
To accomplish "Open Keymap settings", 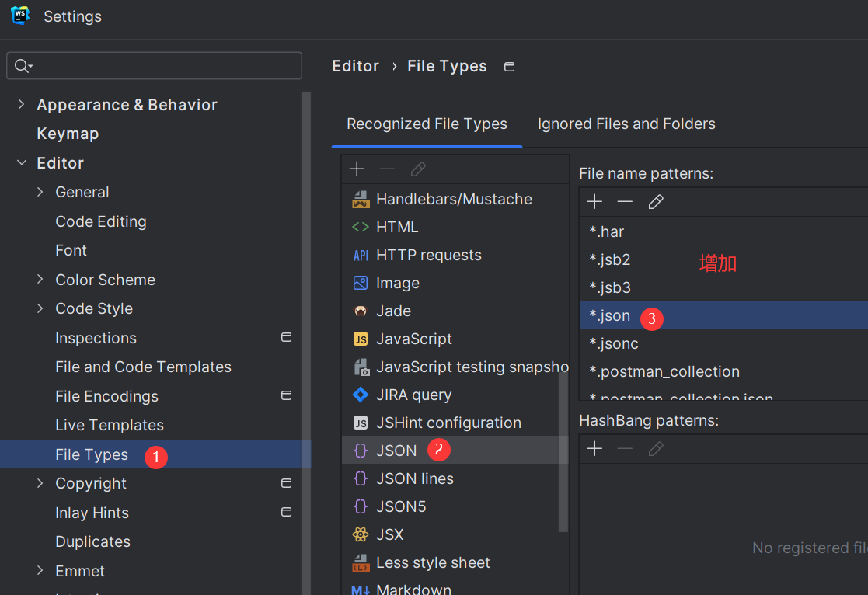I will point(68,134).
